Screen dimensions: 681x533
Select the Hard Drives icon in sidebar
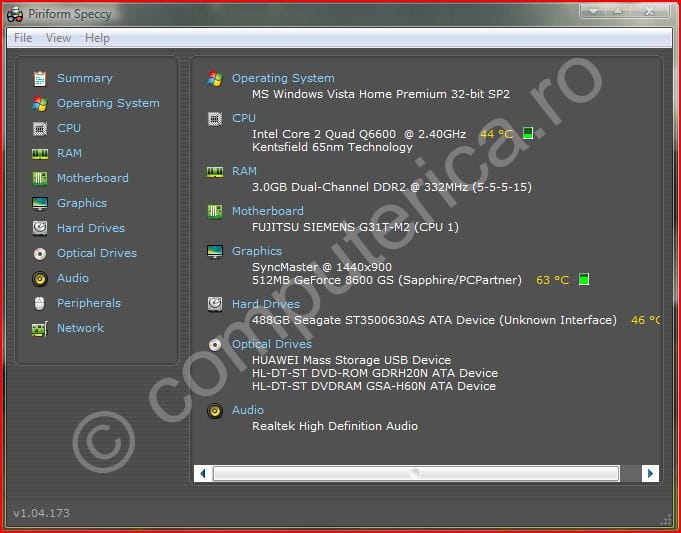40,228
